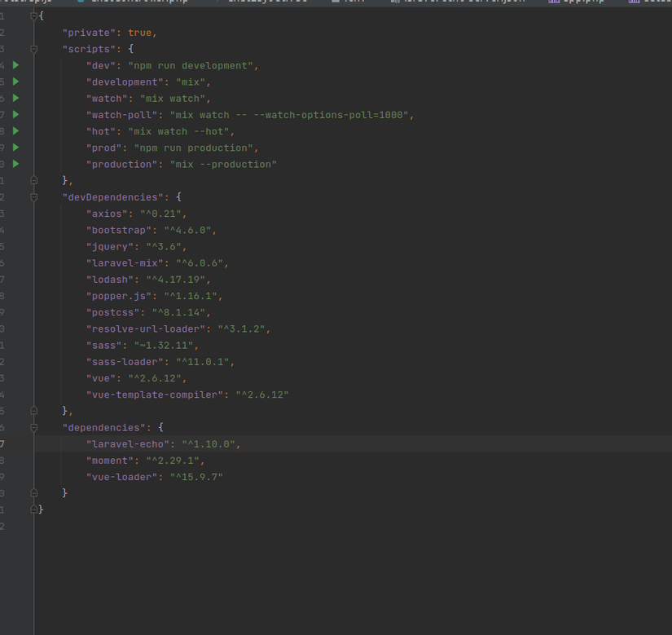Collapse the root JSON object fold marker

pos(33,15)
